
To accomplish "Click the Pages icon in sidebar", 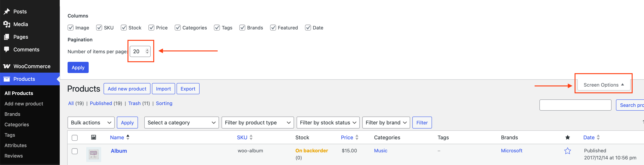I will 7,37.
